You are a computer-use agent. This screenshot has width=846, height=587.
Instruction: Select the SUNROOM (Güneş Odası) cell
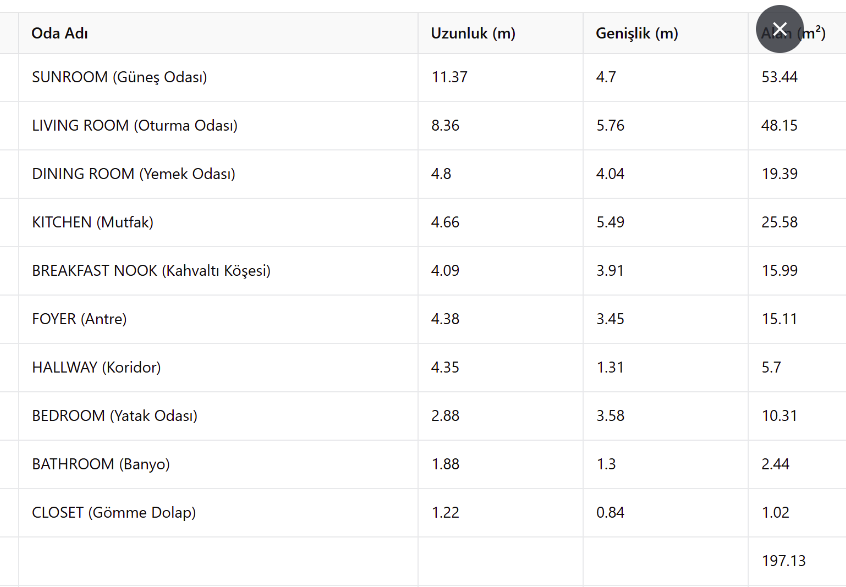[x=119, y=77]
